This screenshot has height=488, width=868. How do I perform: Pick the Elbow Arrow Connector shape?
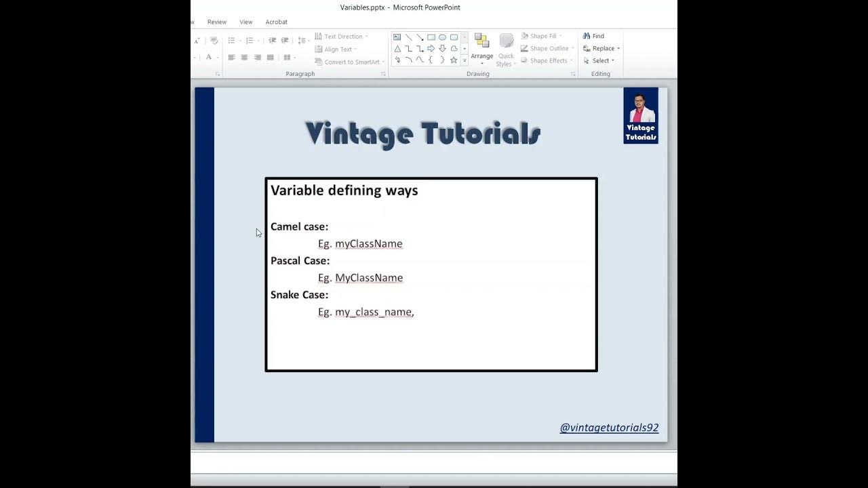click(x=420, y=49)
